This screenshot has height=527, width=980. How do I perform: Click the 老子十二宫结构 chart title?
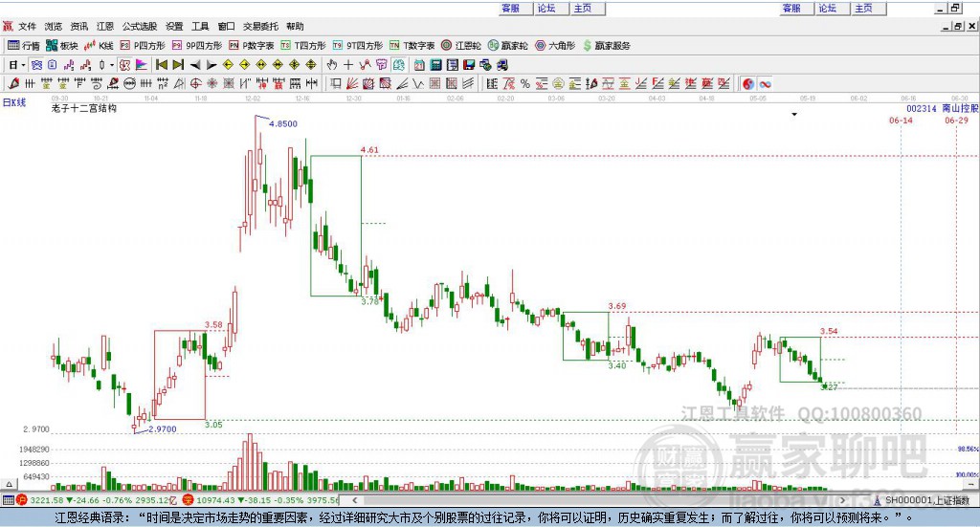click(84, 109)
